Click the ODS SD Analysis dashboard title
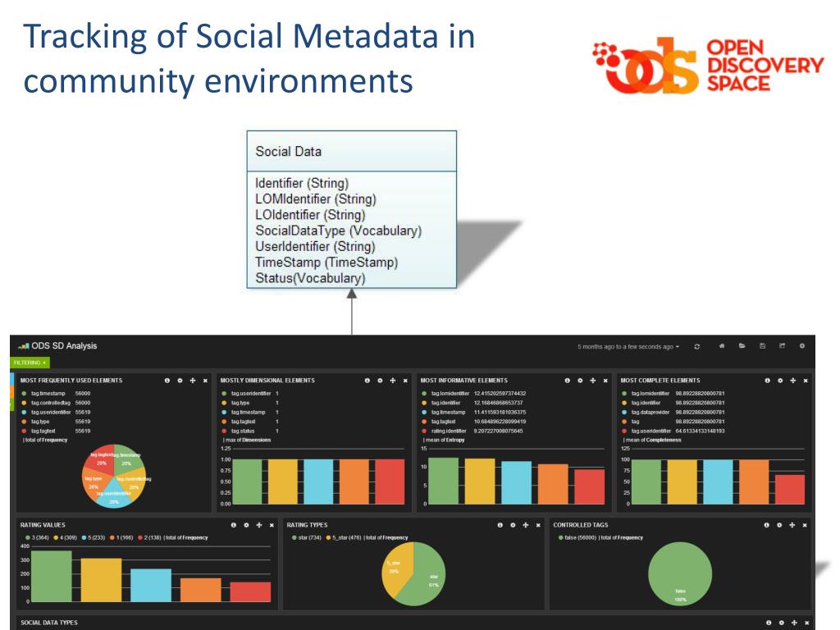 (64, 345)
